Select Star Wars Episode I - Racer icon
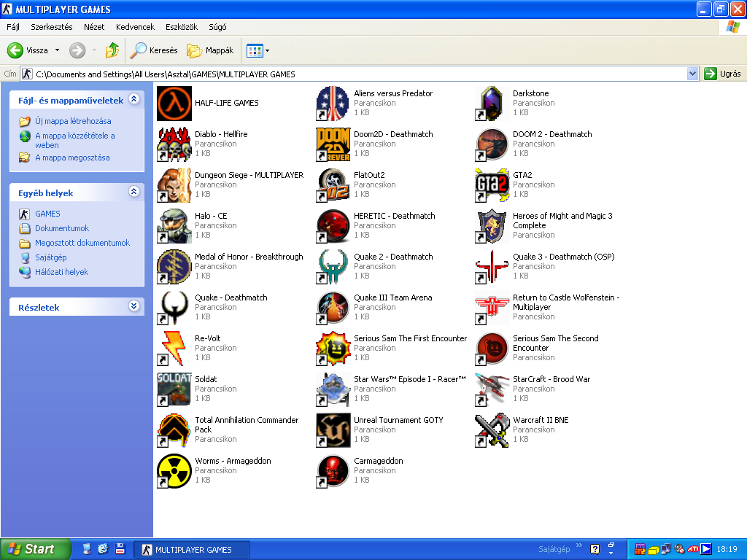This screenshot has width=747, height=560. tap(333, 390)
